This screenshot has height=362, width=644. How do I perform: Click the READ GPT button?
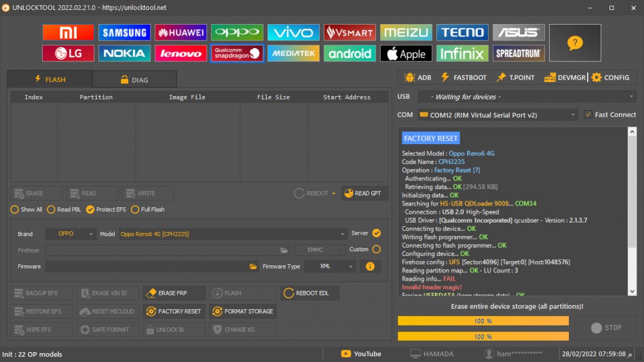pos(364,193)
